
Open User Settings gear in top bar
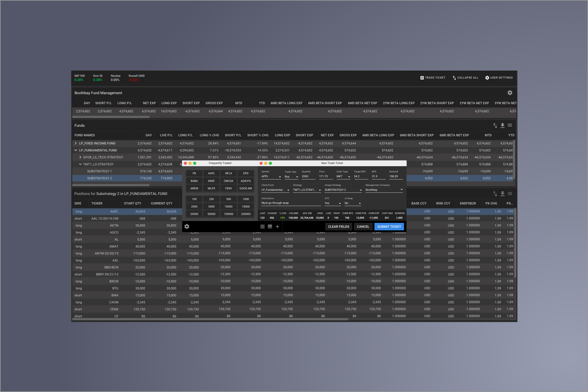(x=499, y=78)
